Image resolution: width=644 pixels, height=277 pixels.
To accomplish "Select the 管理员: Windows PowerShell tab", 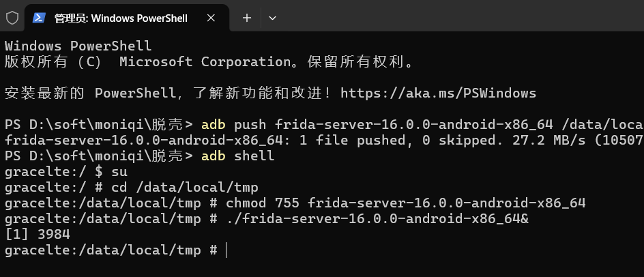I will click(x=121, y=18).
